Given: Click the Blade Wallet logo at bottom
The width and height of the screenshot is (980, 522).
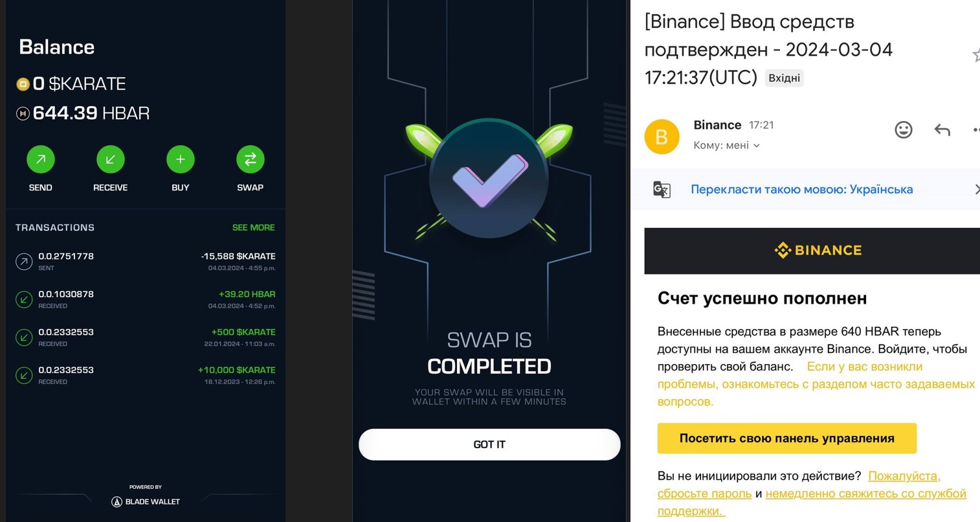Looking at the screenshot, I should click(x=146, y=501).
